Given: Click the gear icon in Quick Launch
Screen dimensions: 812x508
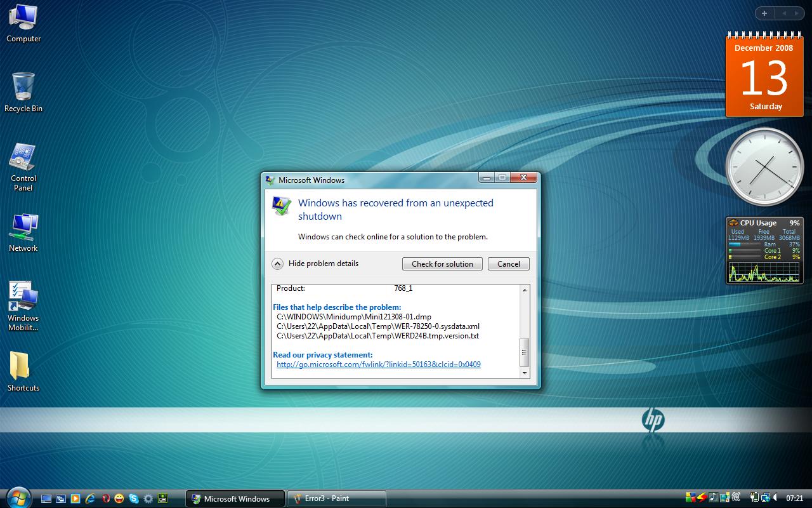Looking at the screenshot, I should (148, 498).
